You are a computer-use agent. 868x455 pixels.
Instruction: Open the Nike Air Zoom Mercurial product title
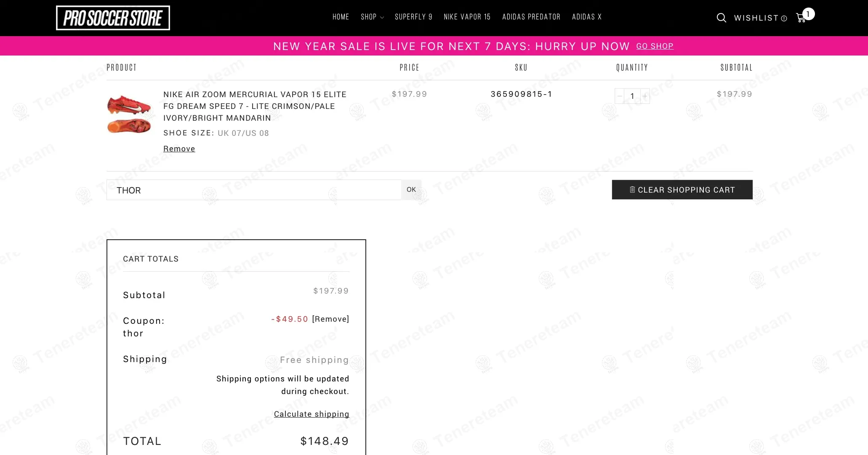(255, 106)
